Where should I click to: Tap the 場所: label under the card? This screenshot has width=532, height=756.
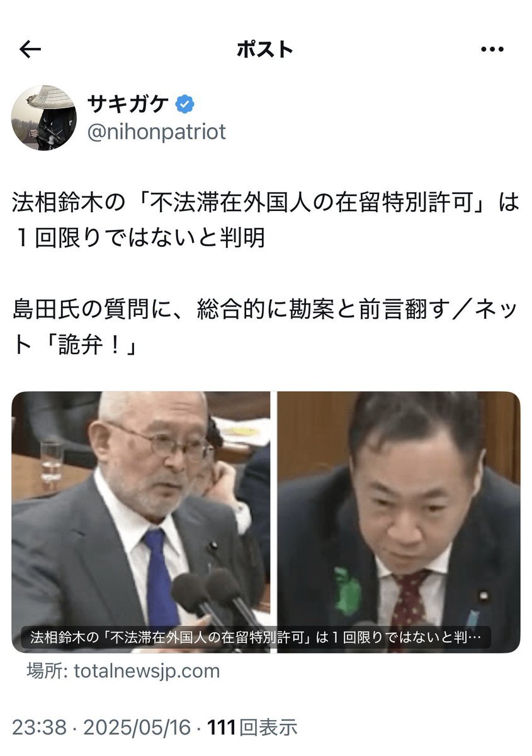coord(48,671)
